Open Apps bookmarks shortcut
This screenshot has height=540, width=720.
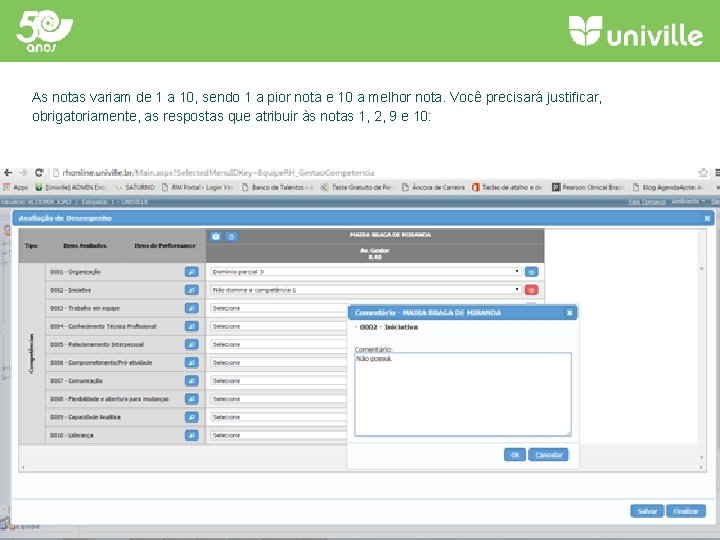click(x=16, y=187)
